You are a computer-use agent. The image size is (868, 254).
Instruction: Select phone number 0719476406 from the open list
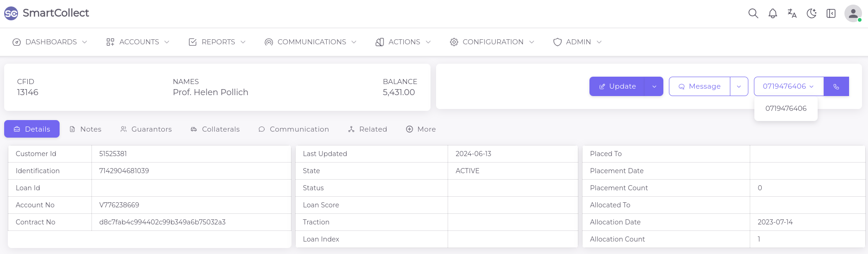(785, 109)
